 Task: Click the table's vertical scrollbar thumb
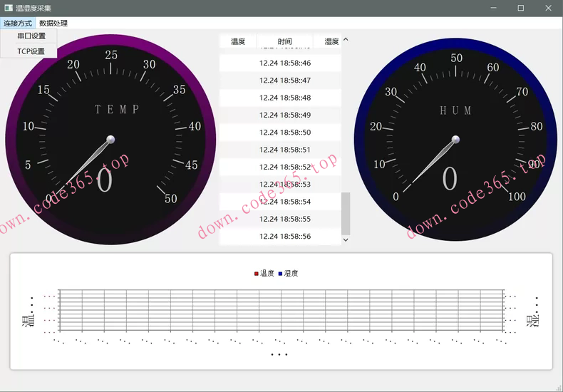346,213
